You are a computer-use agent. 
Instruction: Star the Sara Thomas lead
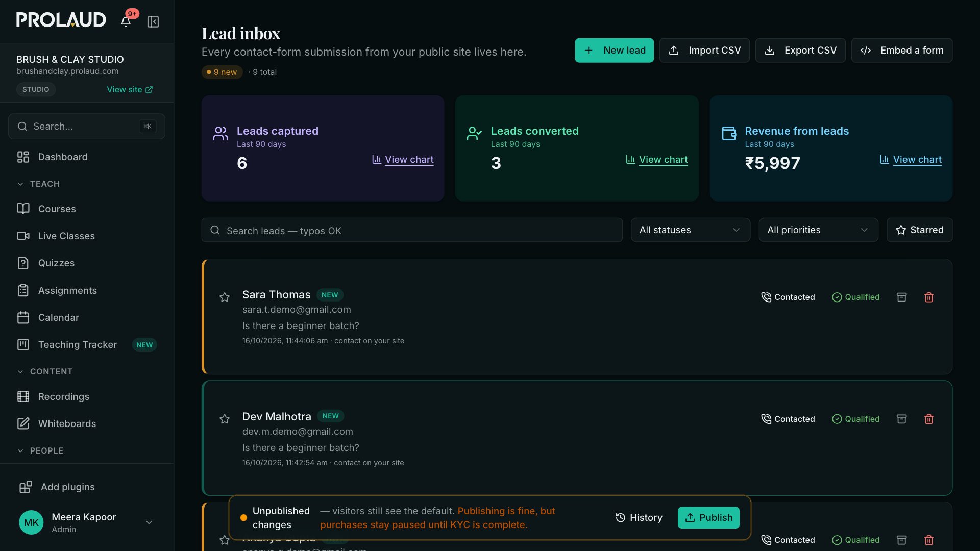(x=225, y=297)
